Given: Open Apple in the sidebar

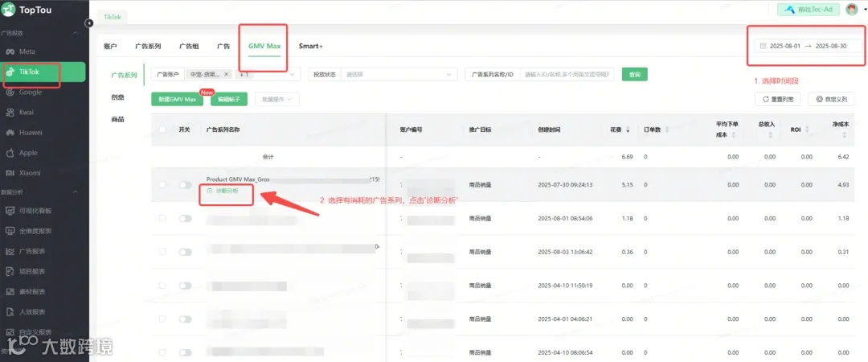Looking at the screenshot, I should pyautogui.click(x=28, y=153).
